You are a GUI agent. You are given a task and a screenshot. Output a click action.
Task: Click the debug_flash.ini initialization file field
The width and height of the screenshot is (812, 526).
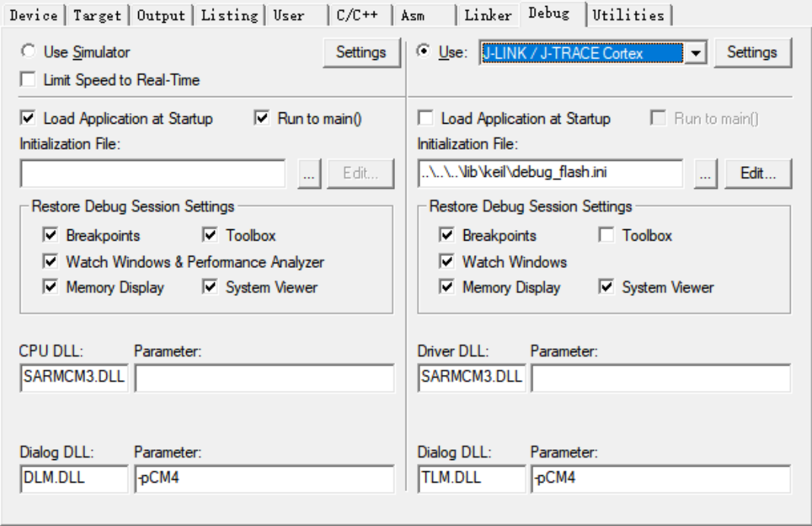548,173
